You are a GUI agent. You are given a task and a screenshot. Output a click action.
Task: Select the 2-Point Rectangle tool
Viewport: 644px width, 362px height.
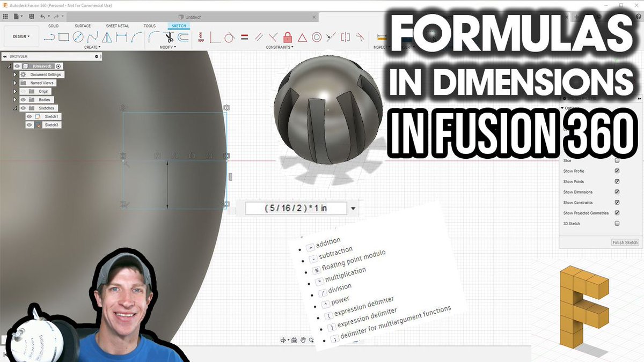pyautogui.click(x=63, y=36)
